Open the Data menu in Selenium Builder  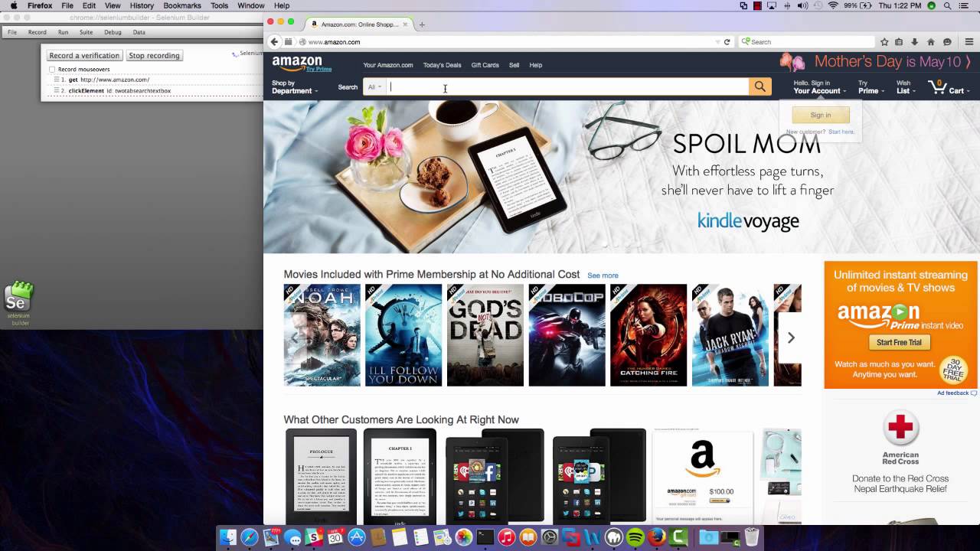click(x=139, y=32)
